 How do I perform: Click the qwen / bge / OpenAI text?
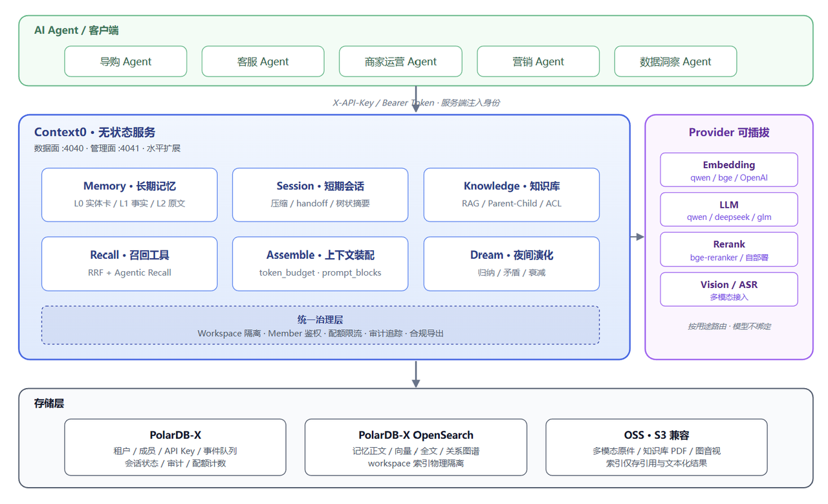pyautogui.click(x=729, y=177)
